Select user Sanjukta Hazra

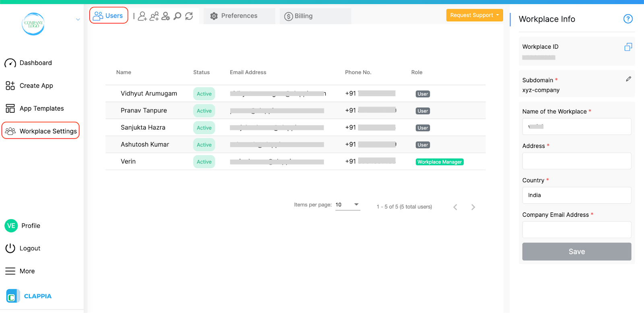pos(143,128)
